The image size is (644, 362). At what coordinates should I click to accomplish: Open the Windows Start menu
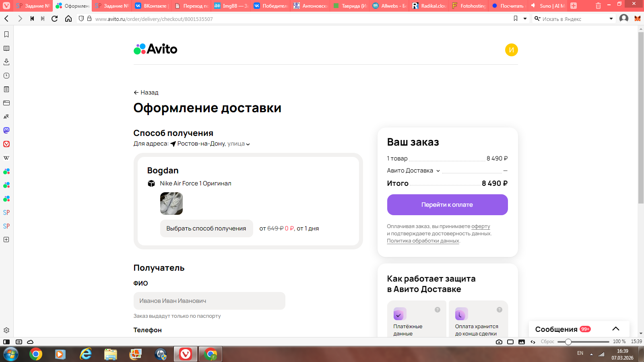coord(11,354)
